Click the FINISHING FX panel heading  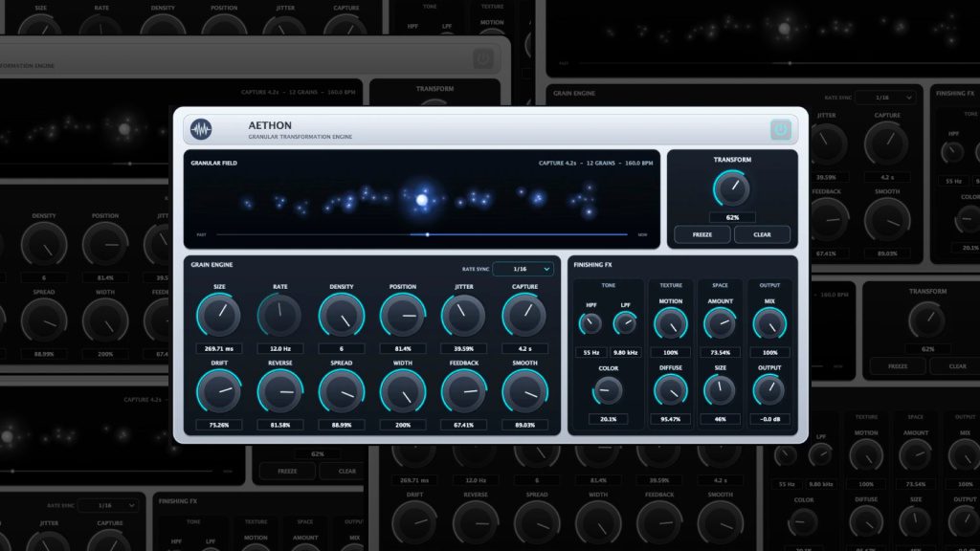[592, 265]
